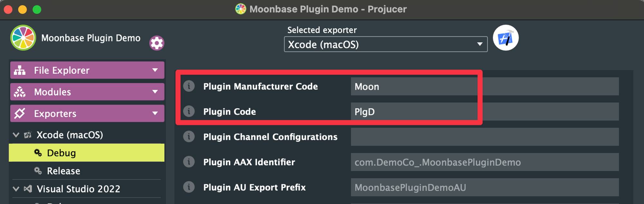Image resolution: width=644 pixels, height=204 pixels.
Task: Click the Xcode save and open button
Action: click(x=506, y=38)
